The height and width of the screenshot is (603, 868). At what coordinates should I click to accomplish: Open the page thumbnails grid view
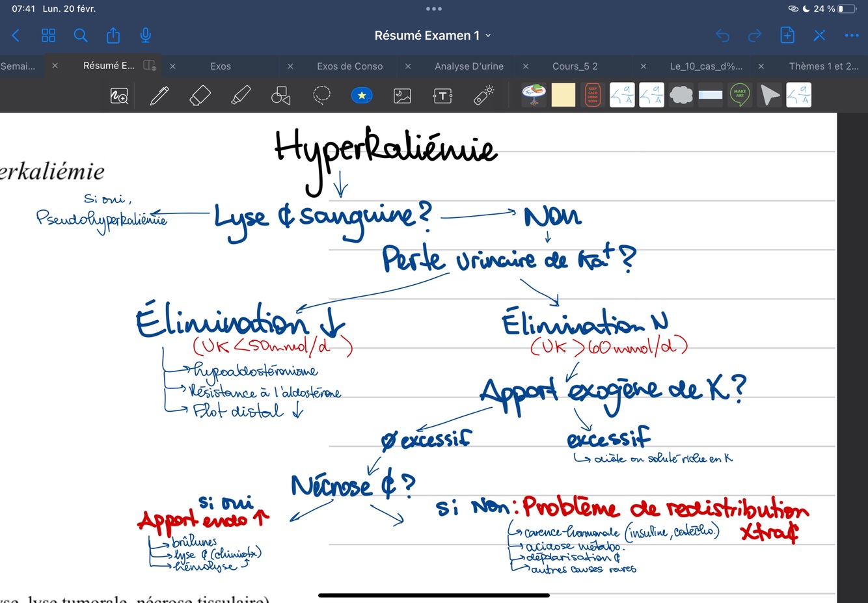(48, 35)
